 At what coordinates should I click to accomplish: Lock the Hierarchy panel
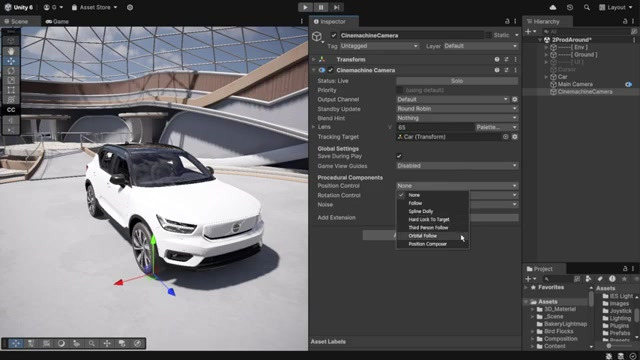pyautogui.click(x=625, y=22)
